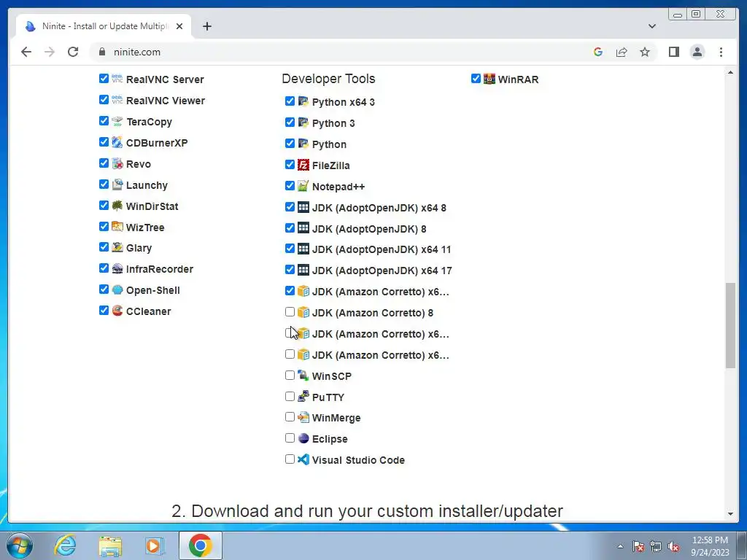The height and width of the screenshot is (560, 747).
Task: Open the share page icon
Action: click(x=622, y=52)
